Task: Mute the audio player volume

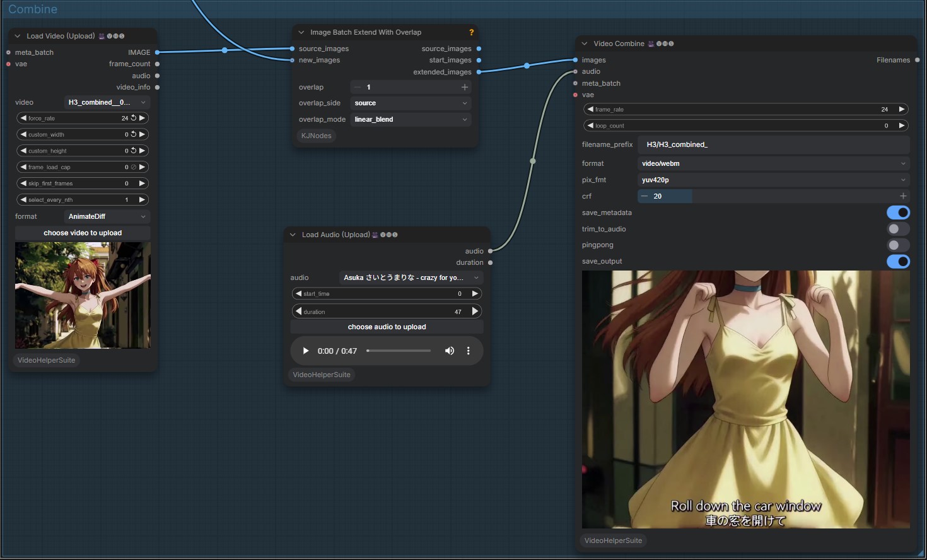Action: tap(450, 351)
